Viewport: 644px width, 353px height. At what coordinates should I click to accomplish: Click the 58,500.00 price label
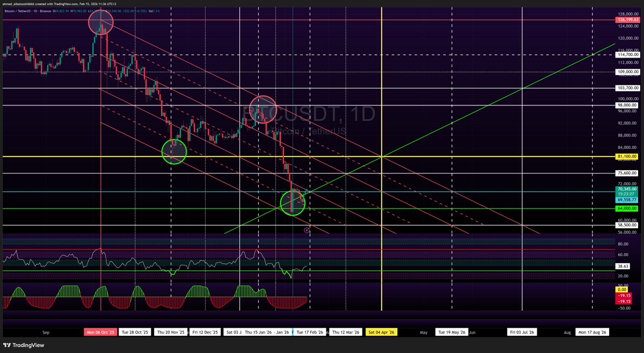[627, 225]
